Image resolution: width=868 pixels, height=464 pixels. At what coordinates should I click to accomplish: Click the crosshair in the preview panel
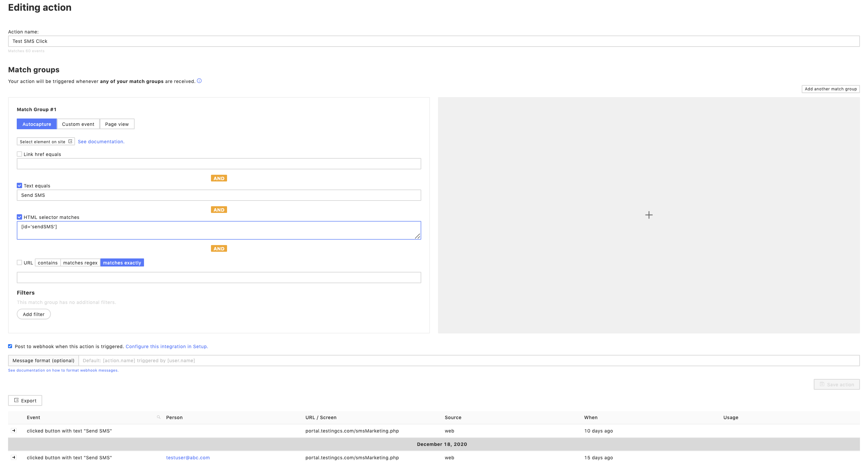(649, 215)
